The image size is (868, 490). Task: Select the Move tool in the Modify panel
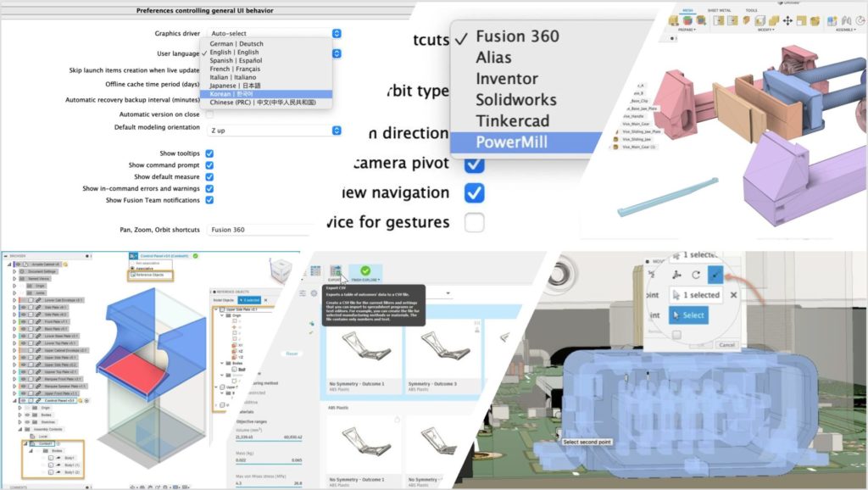coord(788,20)
